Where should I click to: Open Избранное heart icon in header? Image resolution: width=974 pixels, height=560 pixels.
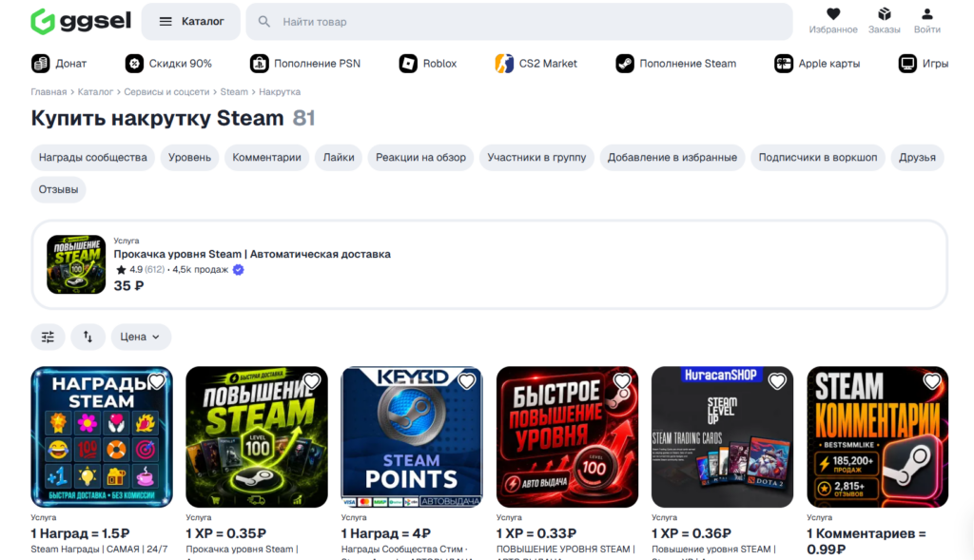(833, 13)
